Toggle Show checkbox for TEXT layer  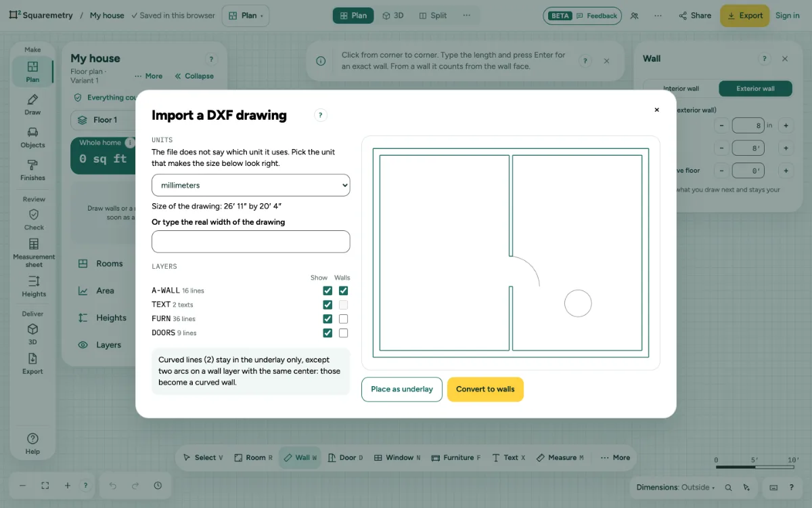click(328, 305)
